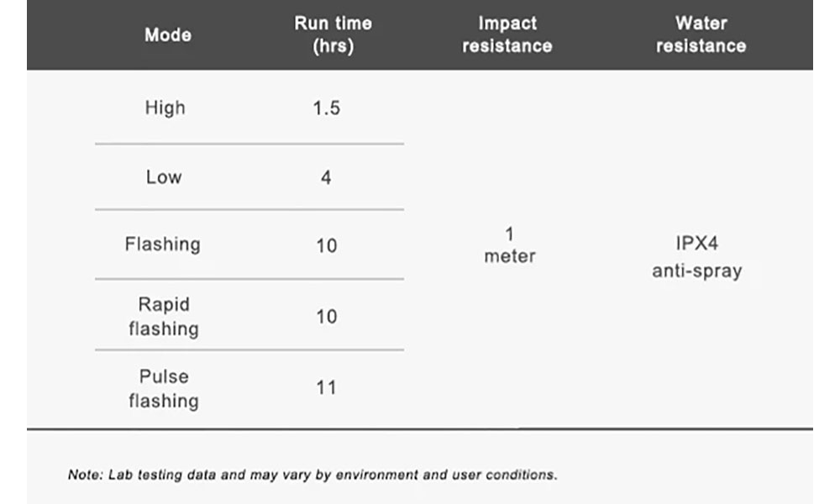Screen dimensions: 840x504
Task: Click the 1 meter impact resistance value
Action: 510,245
